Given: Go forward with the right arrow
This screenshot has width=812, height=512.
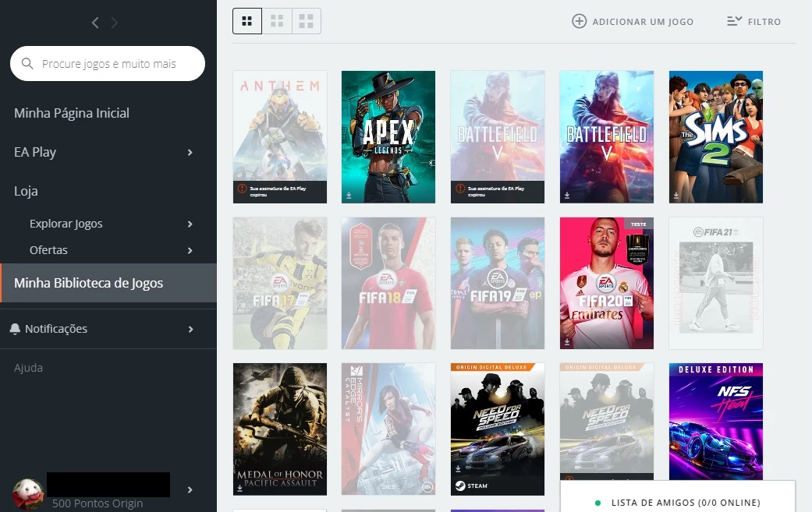Looking at the screenshot, I should pos(115,23).
